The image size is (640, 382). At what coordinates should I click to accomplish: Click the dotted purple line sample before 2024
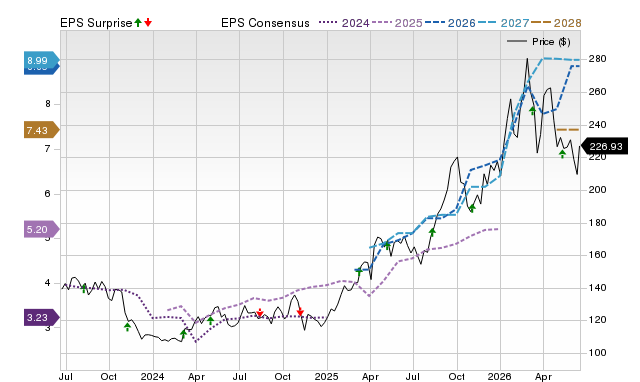pos(329,22)
